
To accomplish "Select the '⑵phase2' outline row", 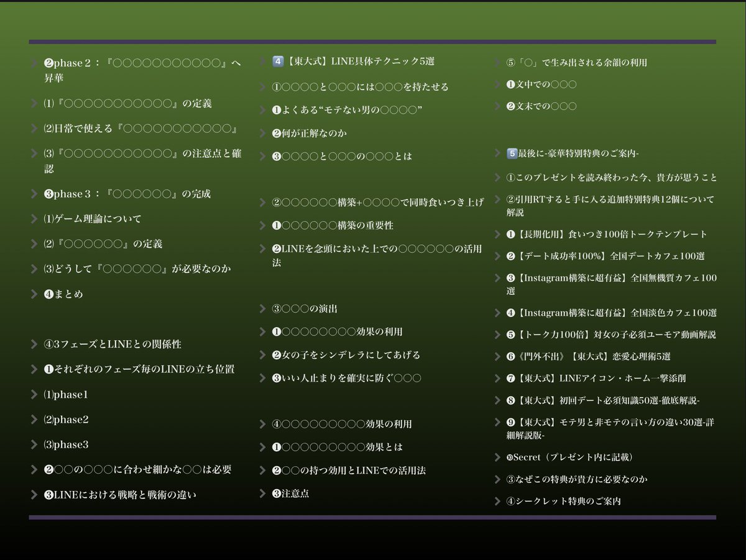I will click(66, 420).
